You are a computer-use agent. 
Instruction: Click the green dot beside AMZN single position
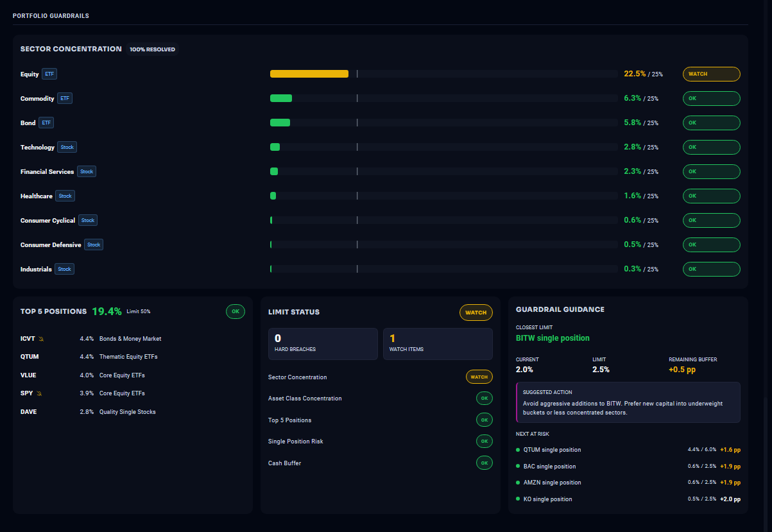(518, 483)
